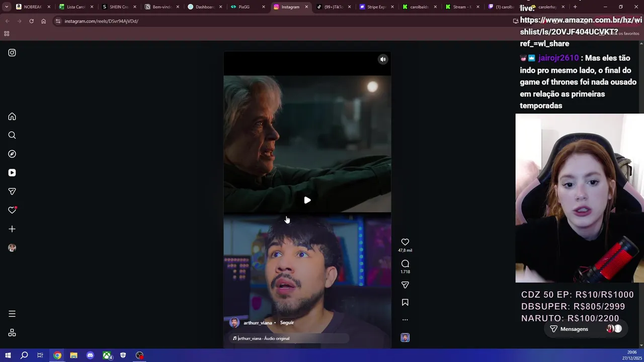Open Instagram home via sidebar logo
The width and height of the screenshot is (644, 362).
(12, 53)
